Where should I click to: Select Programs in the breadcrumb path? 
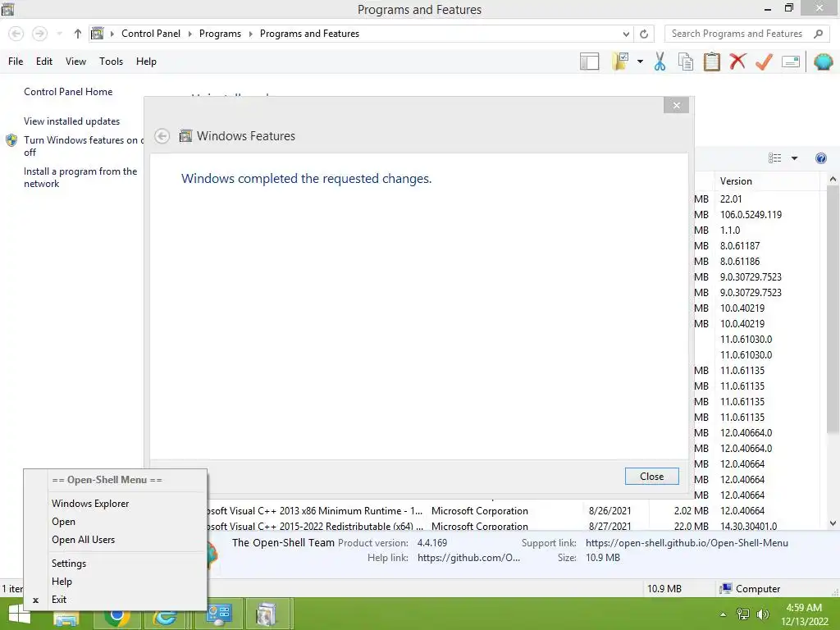point(220,34)
